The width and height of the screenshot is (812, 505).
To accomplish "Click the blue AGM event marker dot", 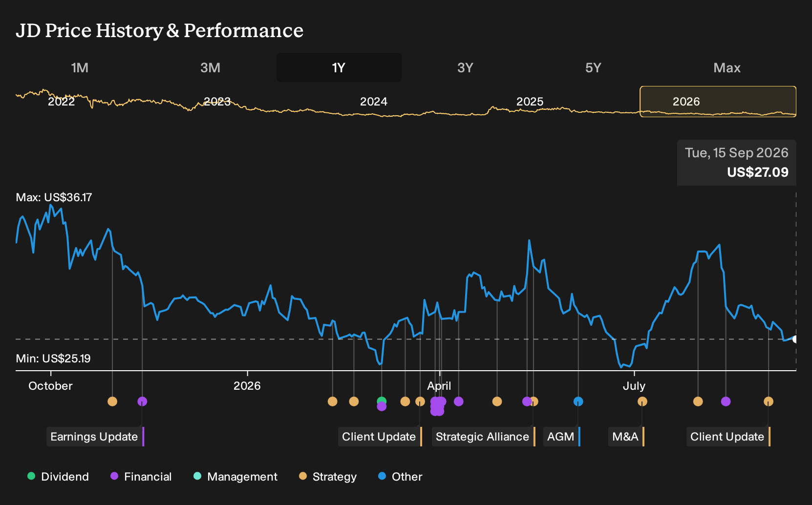I will point(578,401).
